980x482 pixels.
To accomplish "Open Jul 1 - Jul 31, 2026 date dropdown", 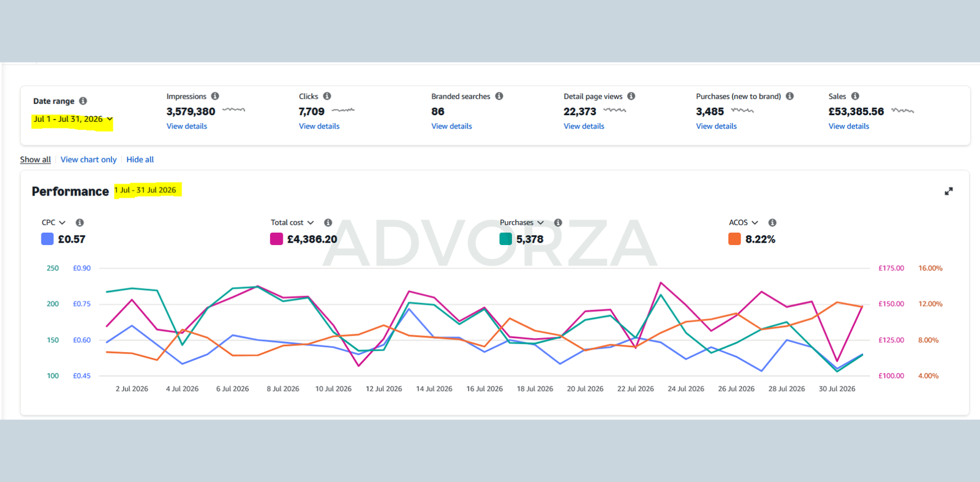I will (73, 119).
